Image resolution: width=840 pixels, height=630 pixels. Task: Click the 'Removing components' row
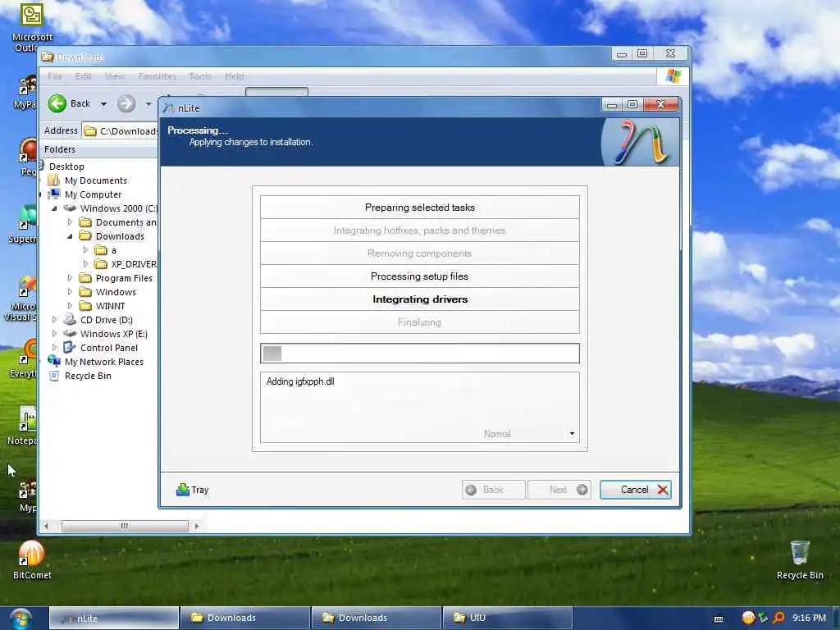419,253
